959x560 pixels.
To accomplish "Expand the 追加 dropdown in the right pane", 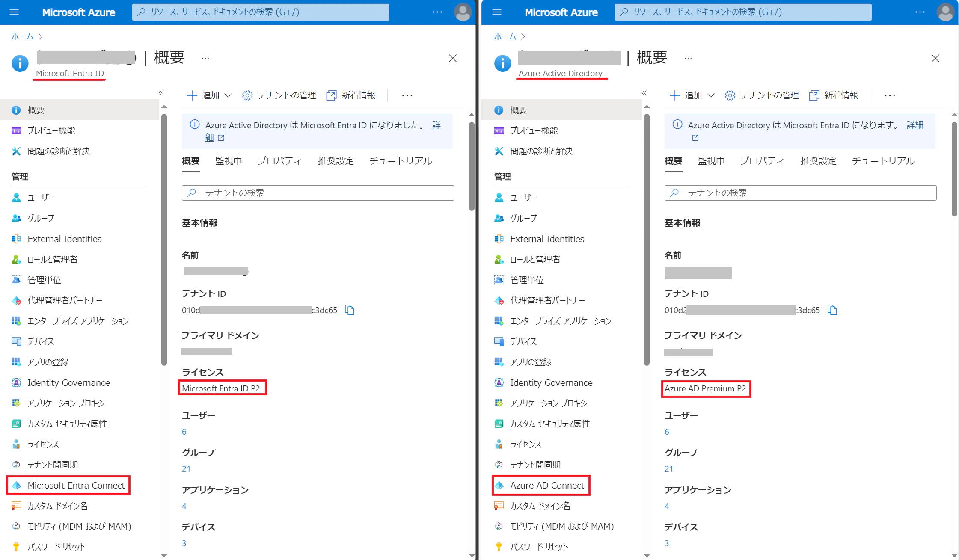I will click(693, 95).
